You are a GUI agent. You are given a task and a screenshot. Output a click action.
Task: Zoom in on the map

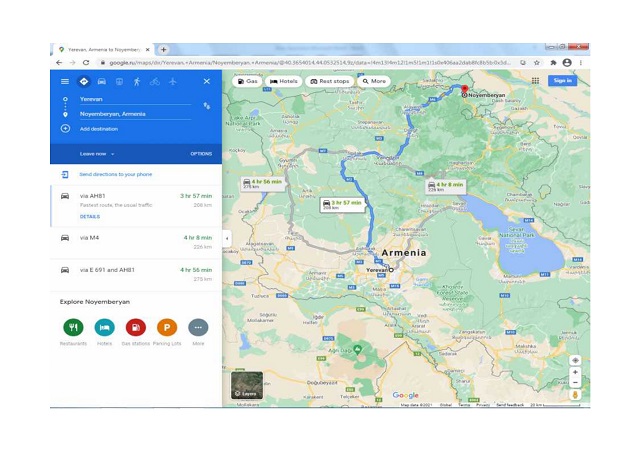point(575,372)
